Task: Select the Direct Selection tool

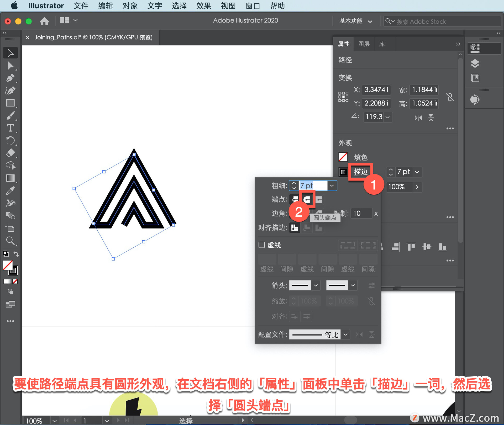Action: pos(10,66)
